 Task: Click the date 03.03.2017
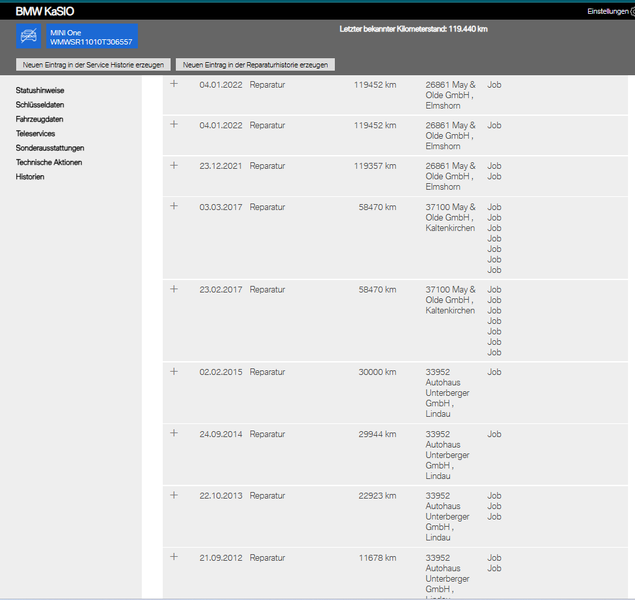click(x=221, y=207)
